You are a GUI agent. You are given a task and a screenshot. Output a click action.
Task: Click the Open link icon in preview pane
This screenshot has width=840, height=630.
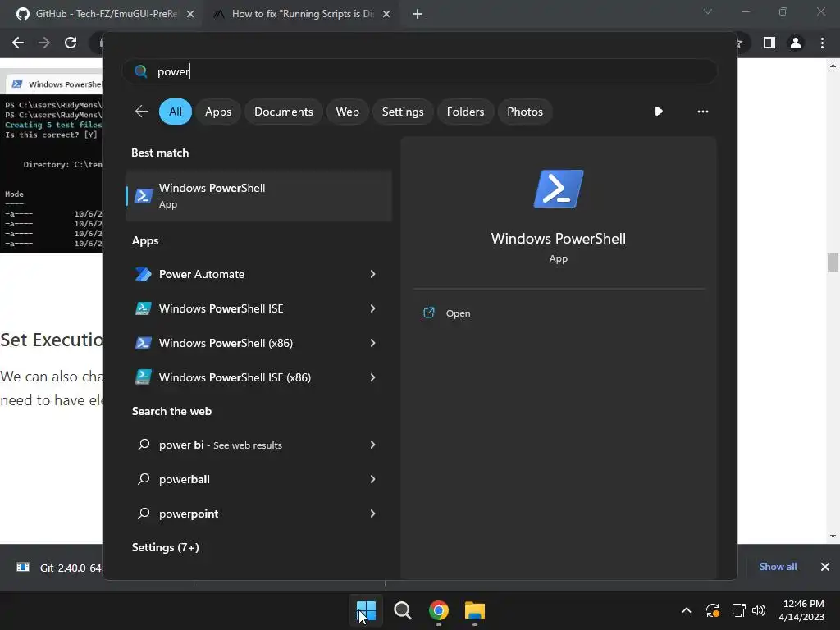pos(429,313)
